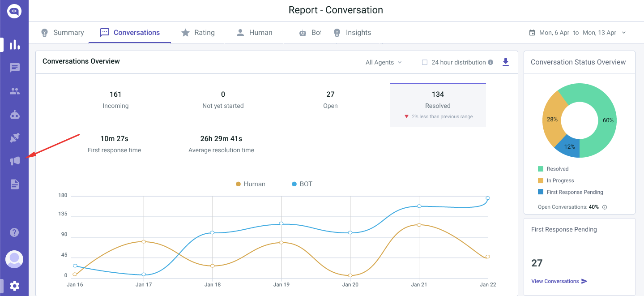644x296 pixels.
Task: Switch to the Rating tab
Action: [x=198, y=32]
